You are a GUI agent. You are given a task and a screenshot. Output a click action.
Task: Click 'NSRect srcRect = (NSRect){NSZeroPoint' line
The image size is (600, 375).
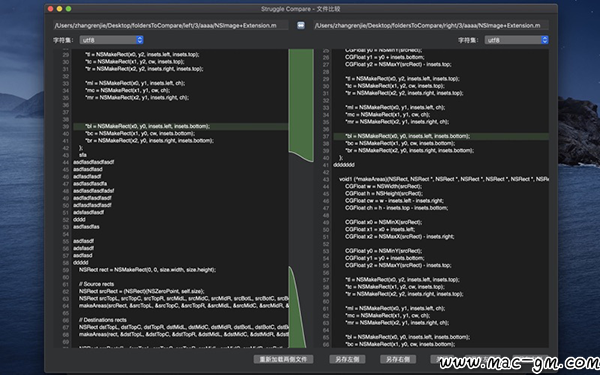(x=142, y=292)
